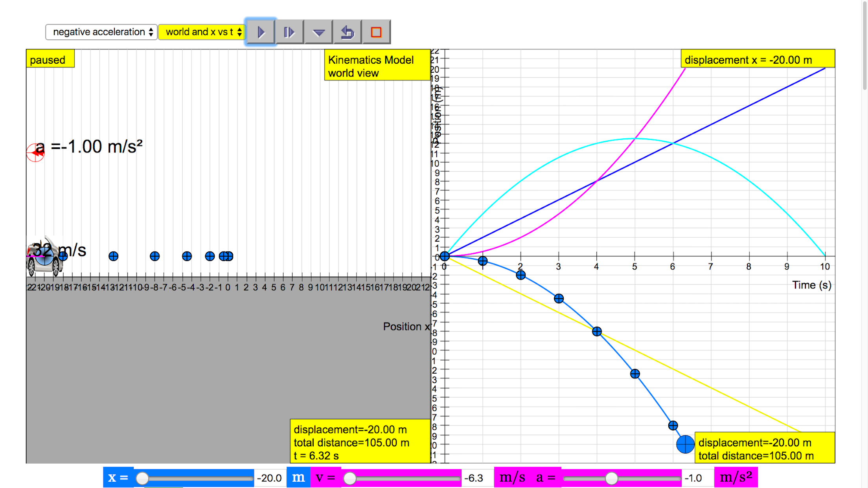Open the world and x vs t dropdown
The width and height of the screenshot is (868, 488).
[x=202, y=32]
